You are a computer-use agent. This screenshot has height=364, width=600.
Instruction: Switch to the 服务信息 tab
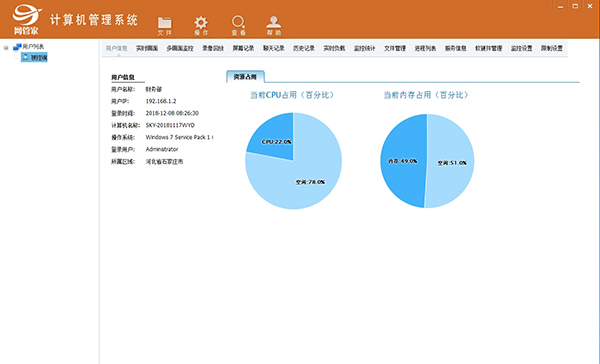(455, 48)
